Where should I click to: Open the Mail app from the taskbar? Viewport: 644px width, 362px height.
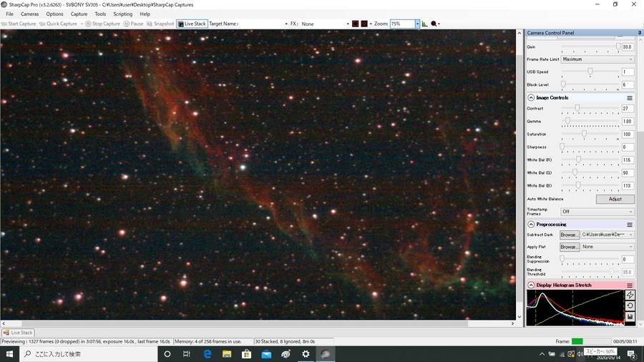click(267, 354)
